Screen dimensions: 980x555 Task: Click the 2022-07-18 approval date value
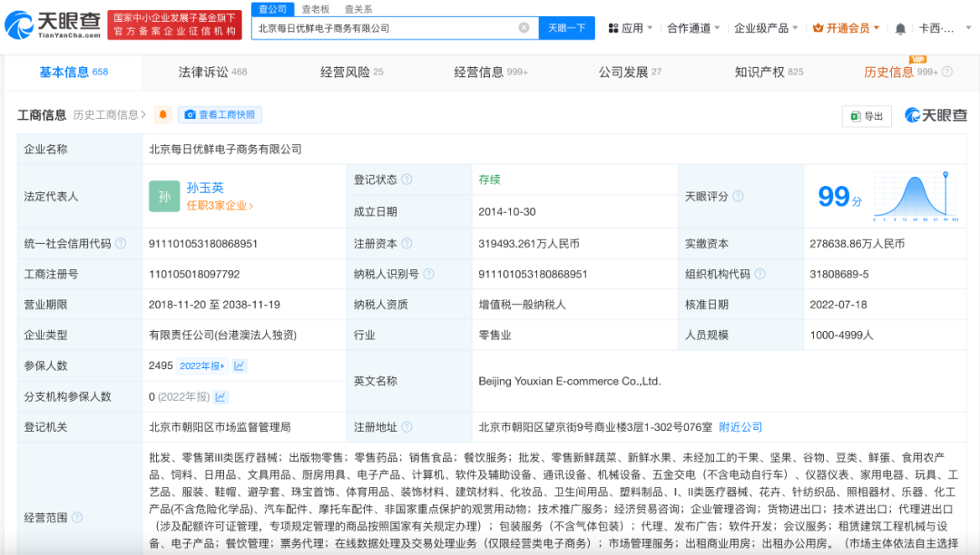(838, 305)
